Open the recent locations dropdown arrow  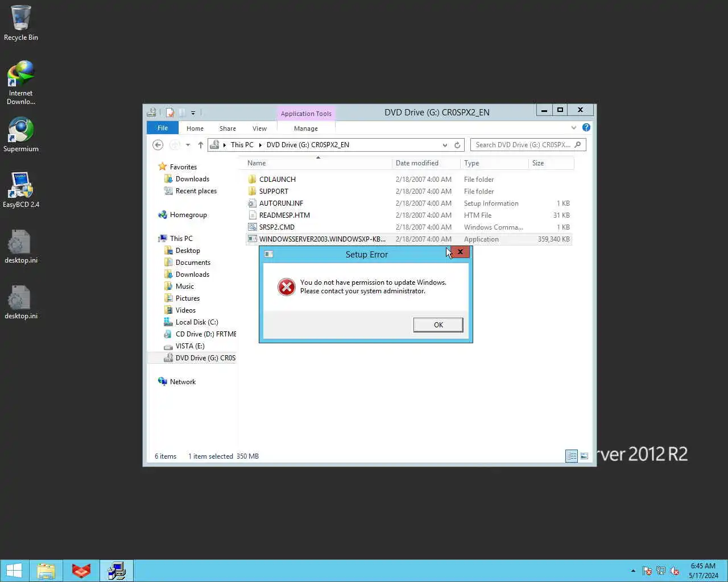pyautogui.click(x=188, y=145)
